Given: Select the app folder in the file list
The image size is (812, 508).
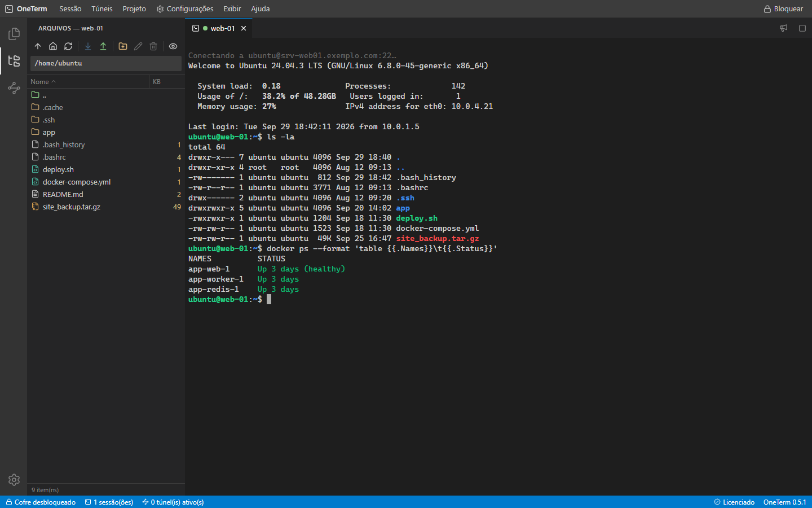Looking at the screenshot, I should click(x=106, y=132).
